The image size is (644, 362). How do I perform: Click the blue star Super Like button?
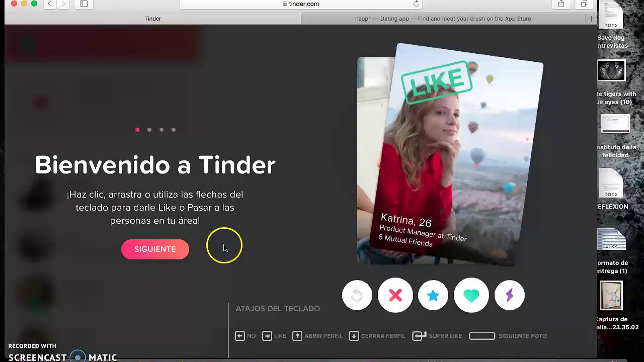(433, 295)
